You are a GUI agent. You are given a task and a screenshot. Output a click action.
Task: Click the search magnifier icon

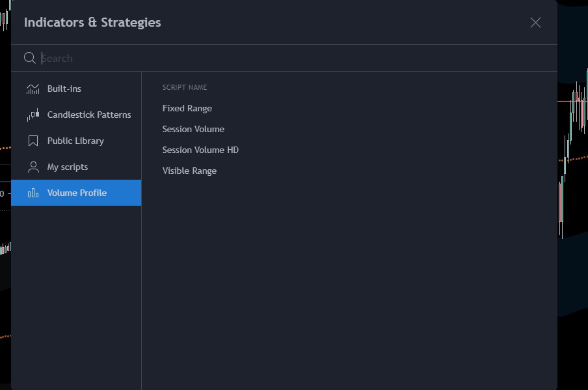click(x=30, y=58)
